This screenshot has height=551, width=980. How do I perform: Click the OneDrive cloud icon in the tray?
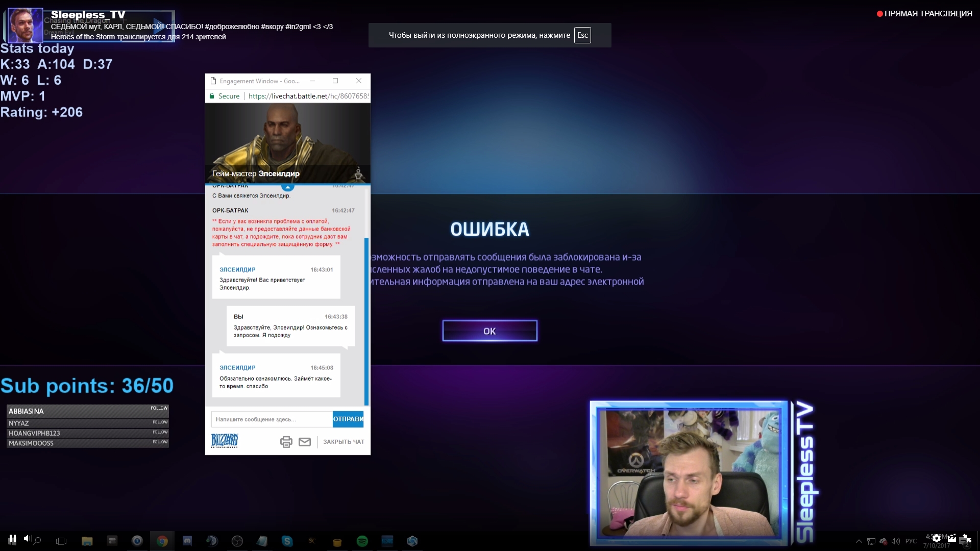click(x=884, y=541)
